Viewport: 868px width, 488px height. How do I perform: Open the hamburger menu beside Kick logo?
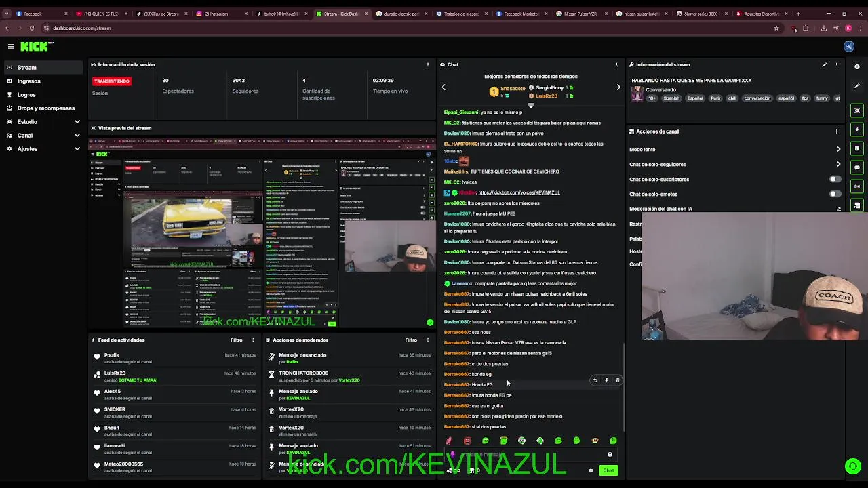tap(11, 46)
